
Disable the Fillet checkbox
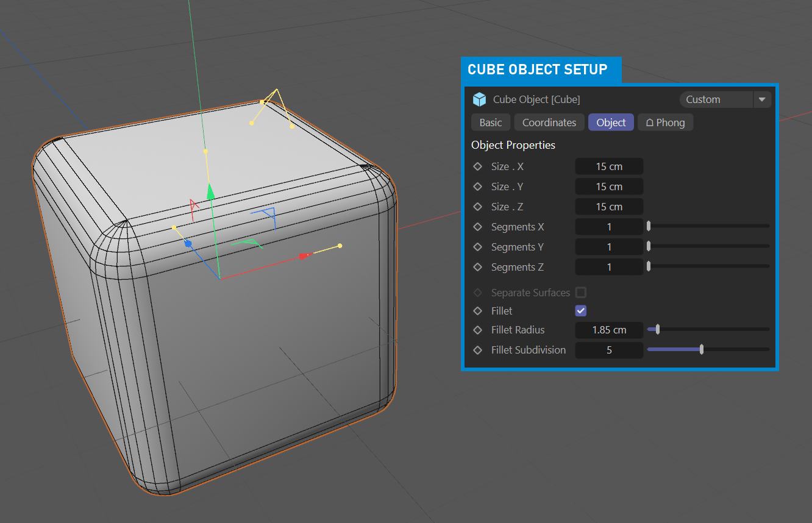point(581,311)
